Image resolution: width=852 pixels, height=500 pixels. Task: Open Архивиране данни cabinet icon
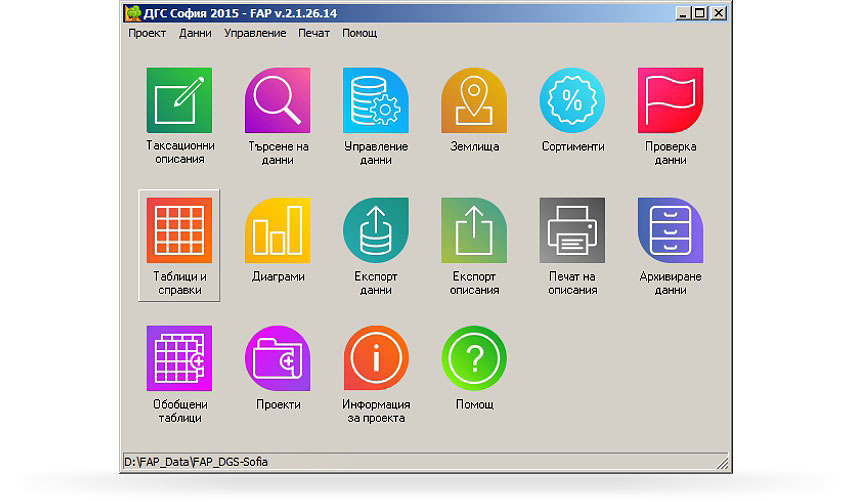point(670,230)
